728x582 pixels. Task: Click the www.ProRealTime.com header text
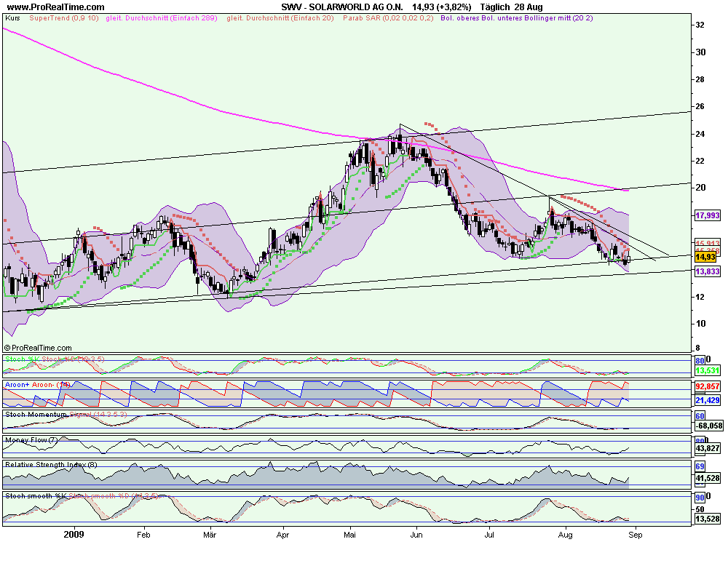[x=55, y=7]
